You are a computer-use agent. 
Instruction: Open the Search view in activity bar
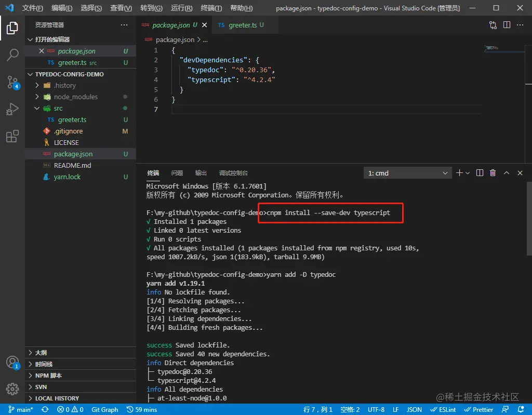click(x=12, y=55)
